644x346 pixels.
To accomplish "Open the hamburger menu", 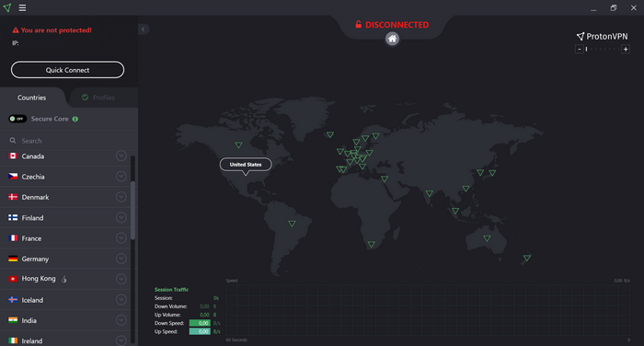I will [x=22, y=7].
